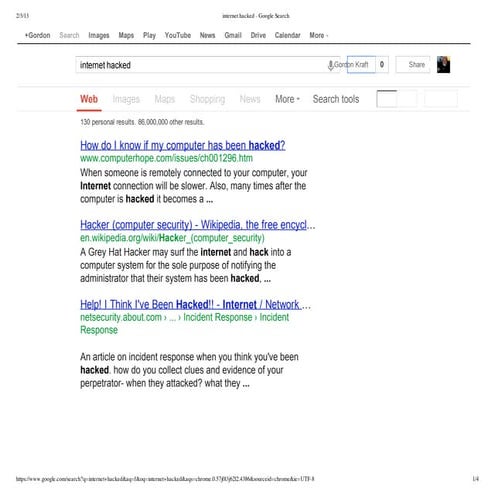Select the Search item in top navigation
This screenshot has width=495, height=495.
tap(69, 35)
